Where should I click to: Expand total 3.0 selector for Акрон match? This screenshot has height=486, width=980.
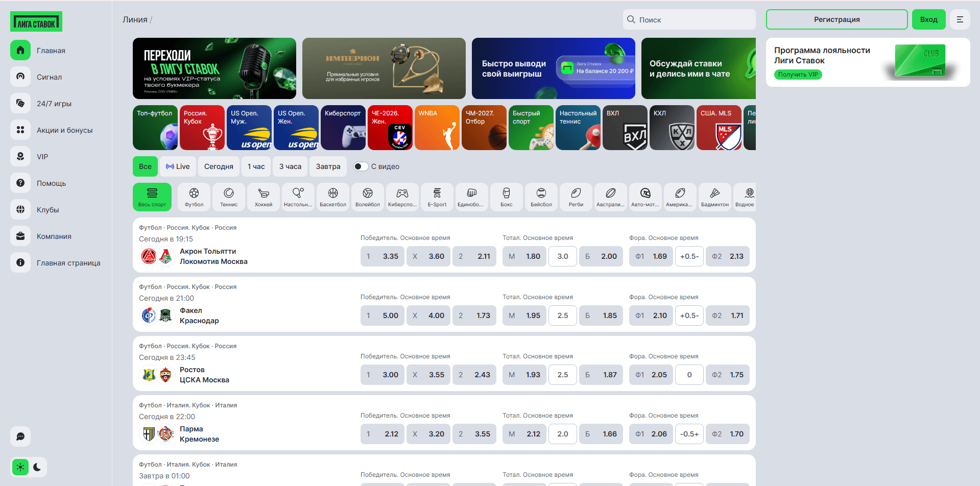(563, 256)
